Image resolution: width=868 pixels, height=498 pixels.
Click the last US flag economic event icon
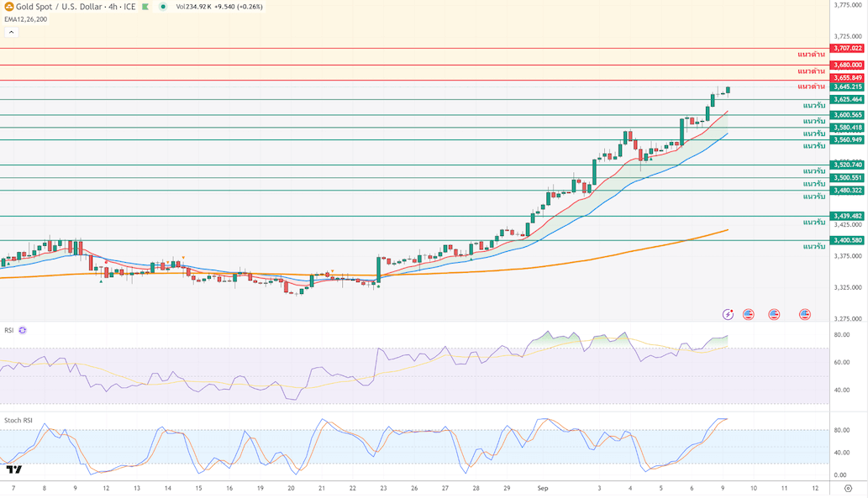pyautogui.click(x=804, y=314)
